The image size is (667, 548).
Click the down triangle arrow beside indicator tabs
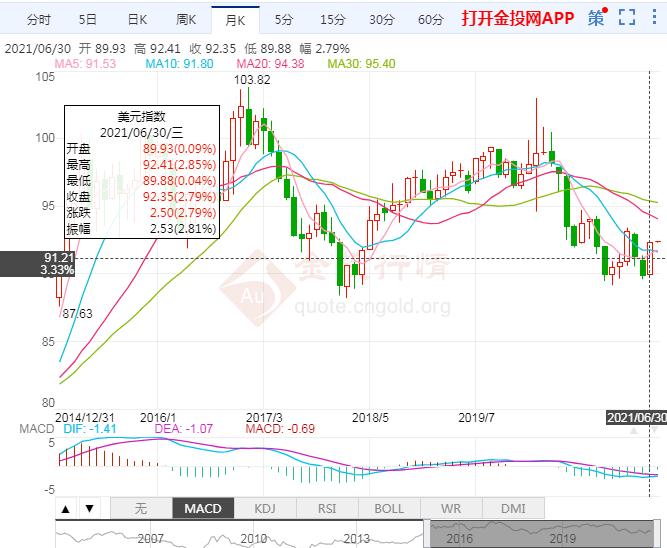(88, 509)
